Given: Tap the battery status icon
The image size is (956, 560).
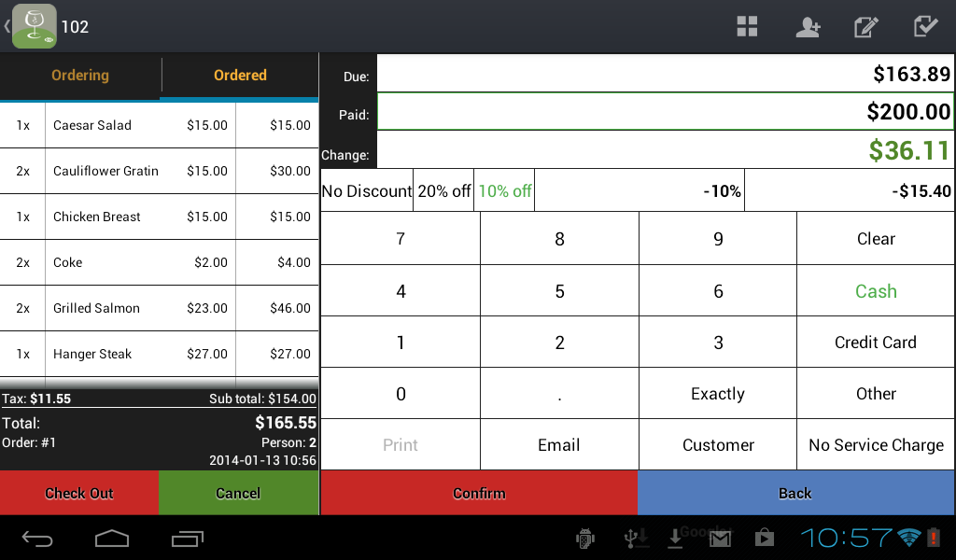Looking at the screenshot, I should pos(933,538).
